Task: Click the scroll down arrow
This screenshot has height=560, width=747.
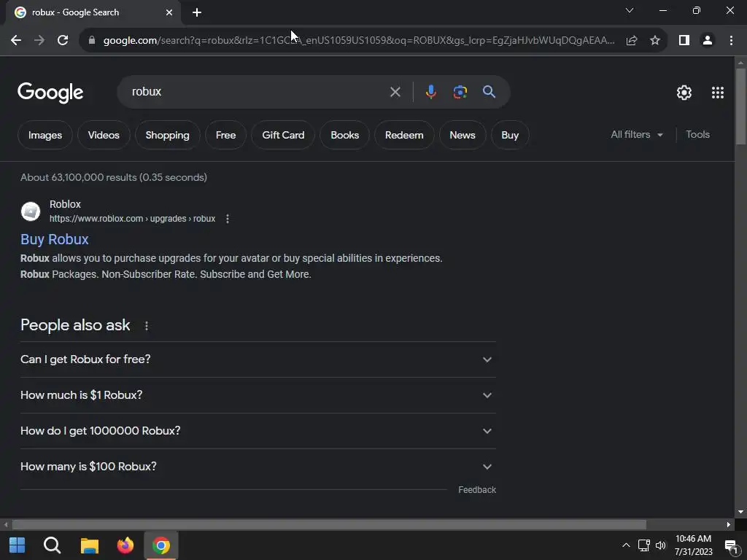Action: pyautogui.click(x=740, y=512)
